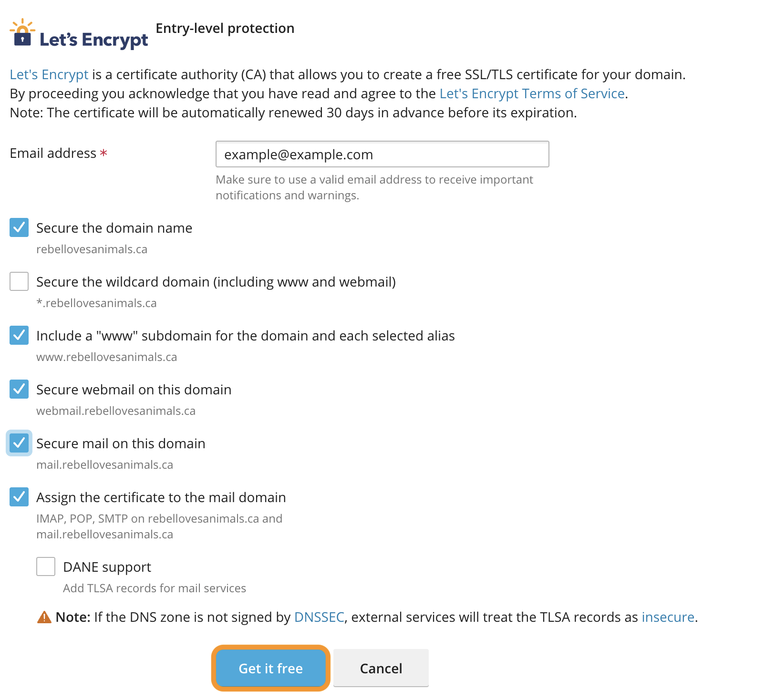The height and width of the screenshot is (700, 765).
Task: Toggle Assign the certificate to mail domain
Action: [x=19, y=497]
